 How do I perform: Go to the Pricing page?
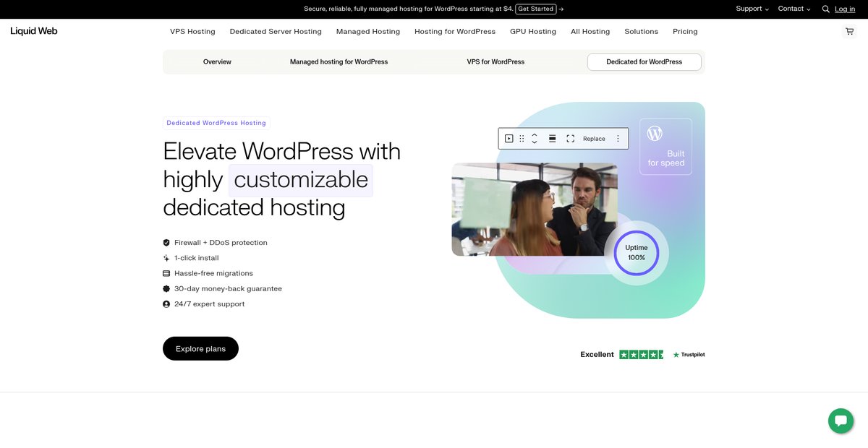pos(685,32)
